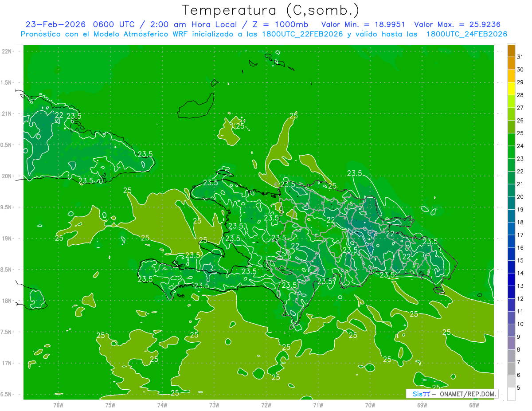Click the color scale label "28"
Screen dimensions: 532x411
coord(520,95)
